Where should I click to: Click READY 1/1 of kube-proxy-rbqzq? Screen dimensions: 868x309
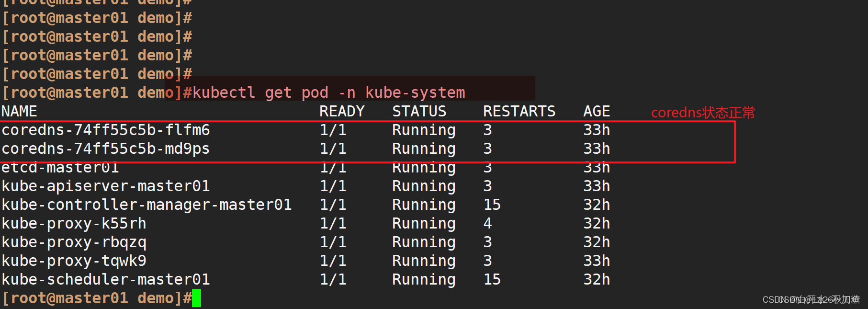(333, 242)
